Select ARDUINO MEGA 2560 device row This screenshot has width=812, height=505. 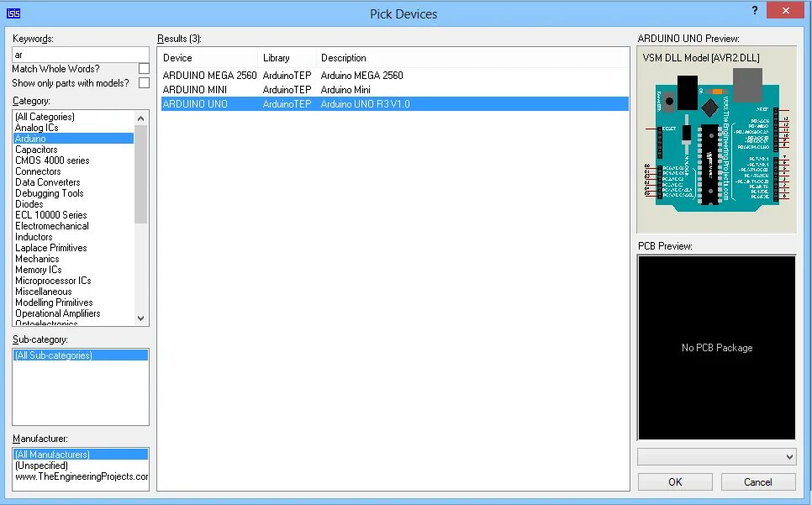394,75
